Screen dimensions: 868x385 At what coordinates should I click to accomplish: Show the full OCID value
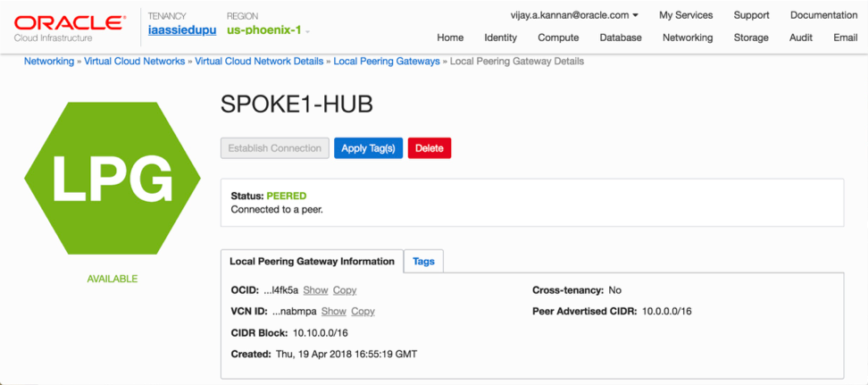tap(315, 290)
